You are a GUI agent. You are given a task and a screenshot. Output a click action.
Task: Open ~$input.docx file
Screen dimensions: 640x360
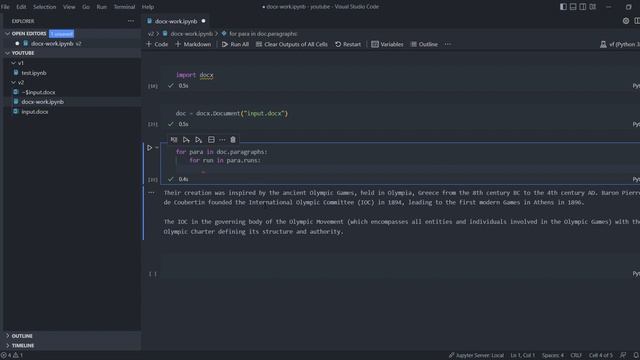click(38, 92)
